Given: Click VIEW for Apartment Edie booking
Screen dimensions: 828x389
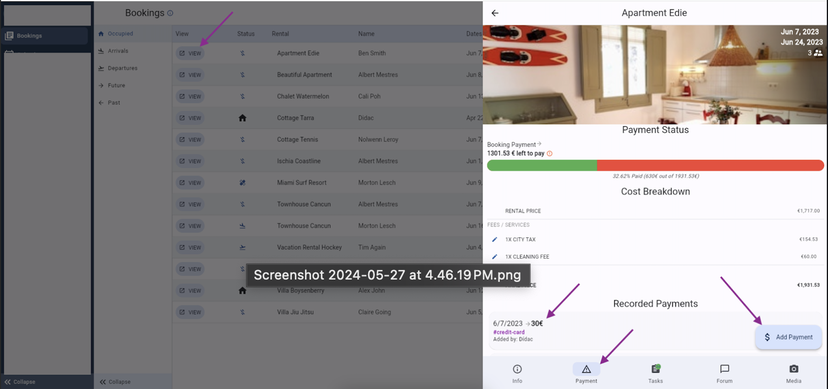Looking at the screenshot, I should [190, 53].
